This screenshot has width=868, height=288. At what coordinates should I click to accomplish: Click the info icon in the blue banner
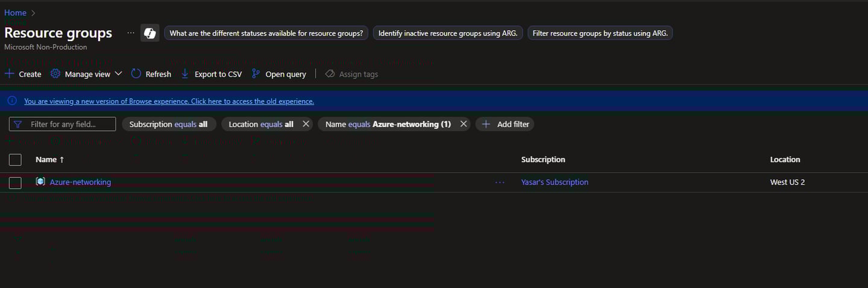coord(12,101)
